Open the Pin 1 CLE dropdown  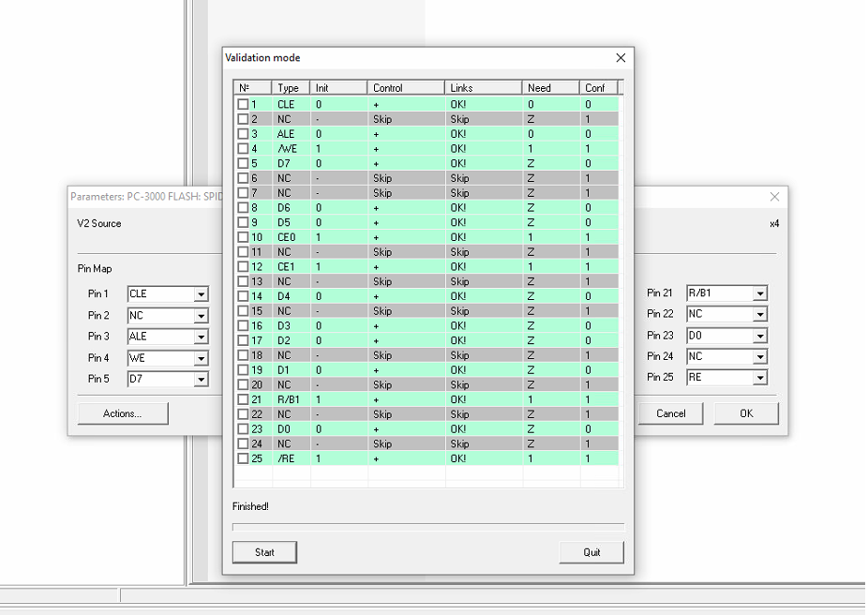click(201, 294)
